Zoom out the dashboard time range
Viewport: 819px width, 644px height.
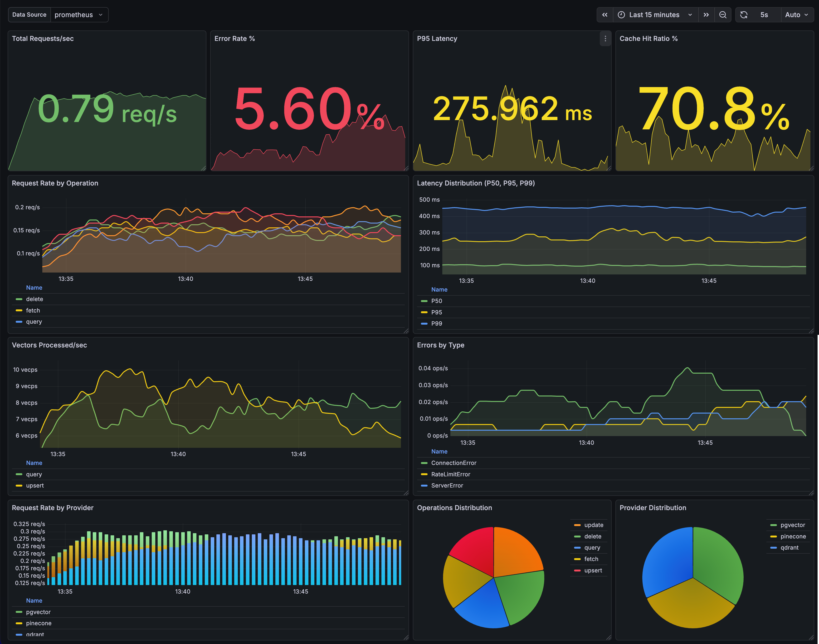coord(723,15)
